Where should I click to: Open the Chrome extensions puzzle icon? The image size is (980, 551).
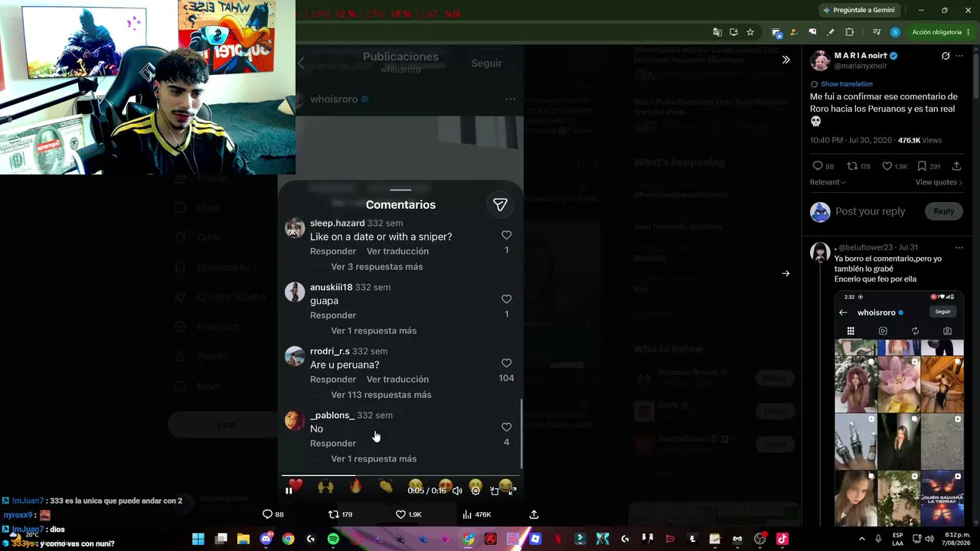(x=849, y=32)
